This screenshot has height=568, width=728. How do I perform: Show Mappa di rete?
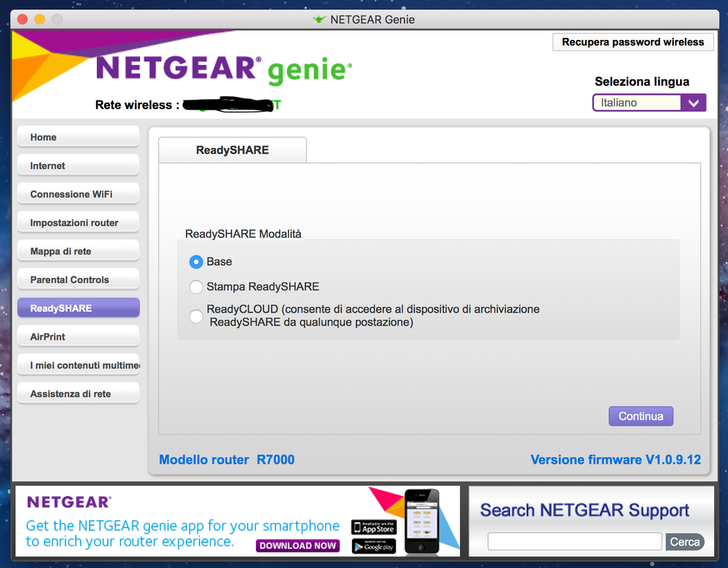pyautogui.click(x=78, y=251)
